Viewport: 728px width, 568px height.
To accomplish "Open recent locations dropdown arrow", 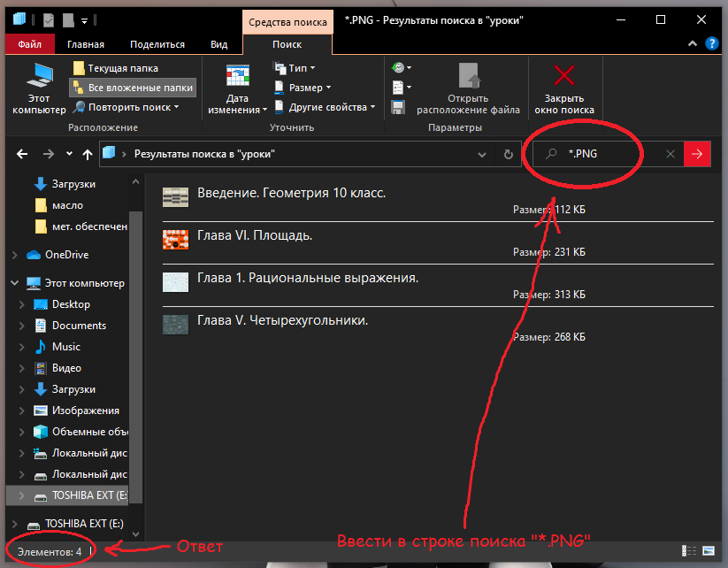I will tap(69, 154).
